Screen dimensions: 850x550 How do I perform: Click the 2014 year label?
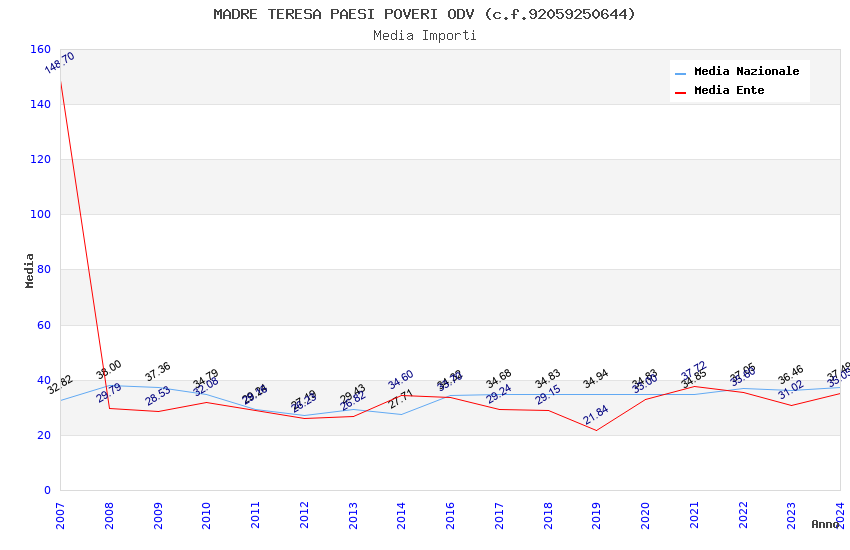(x=402, y=515)
